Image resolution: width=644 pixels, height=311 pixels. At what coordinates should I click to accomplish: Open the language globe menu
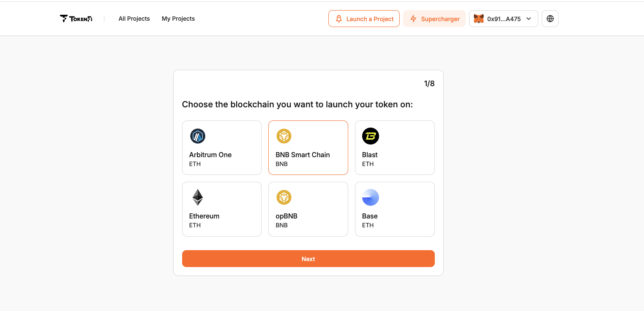click(550, 18)
